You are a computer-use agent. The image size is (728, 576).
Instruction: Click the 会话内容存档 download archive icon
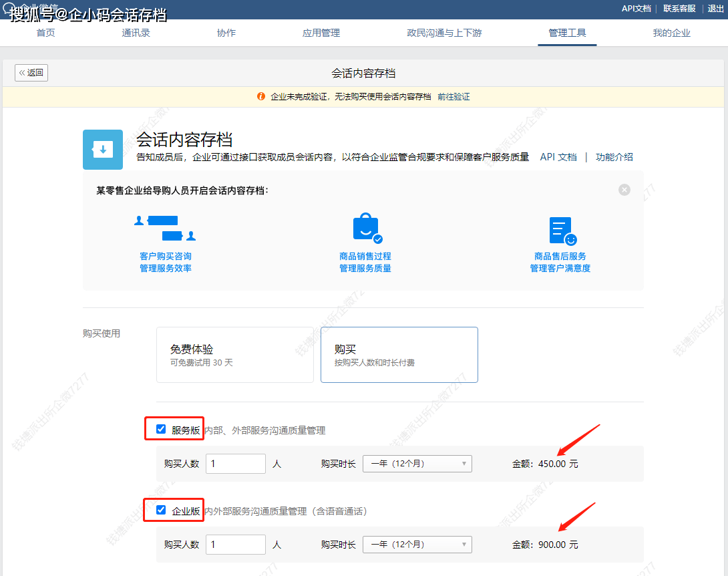[102, 150]
